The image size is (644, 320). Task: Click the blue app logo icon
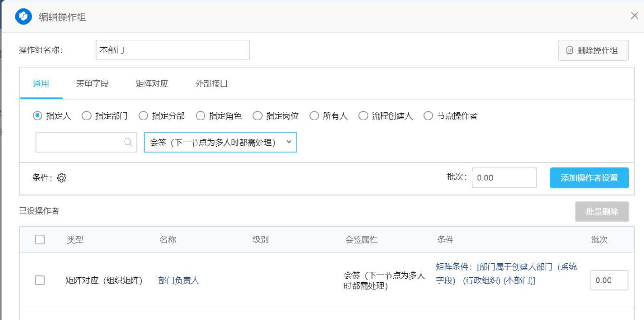click(23, 17)
